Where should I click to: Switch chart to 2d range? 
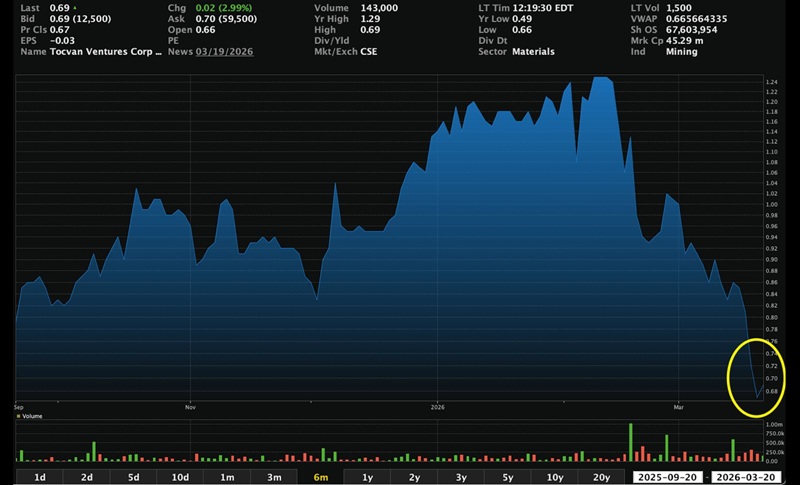point(87,477)
